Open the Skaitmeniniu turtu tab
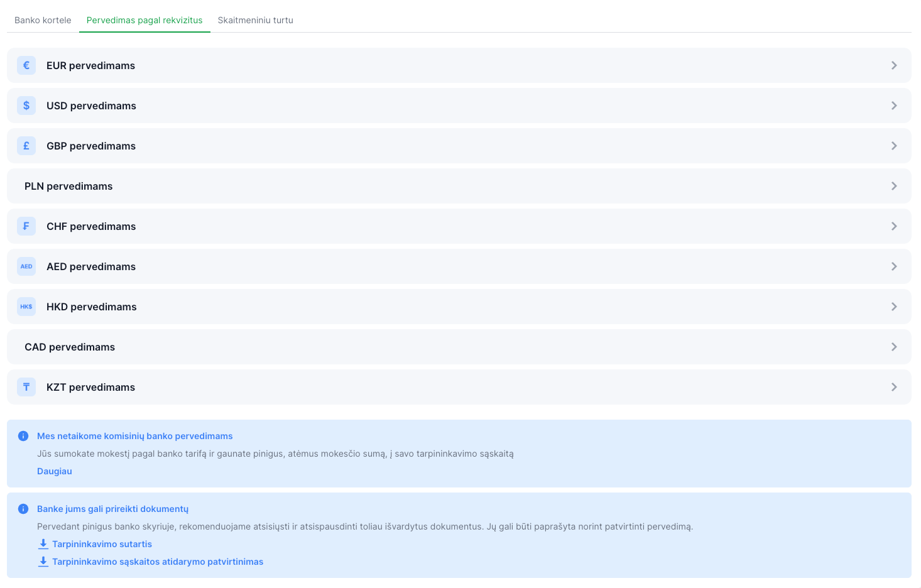This screenshot has height=588, width=921. pyautogui.click(x=255, y=20)
